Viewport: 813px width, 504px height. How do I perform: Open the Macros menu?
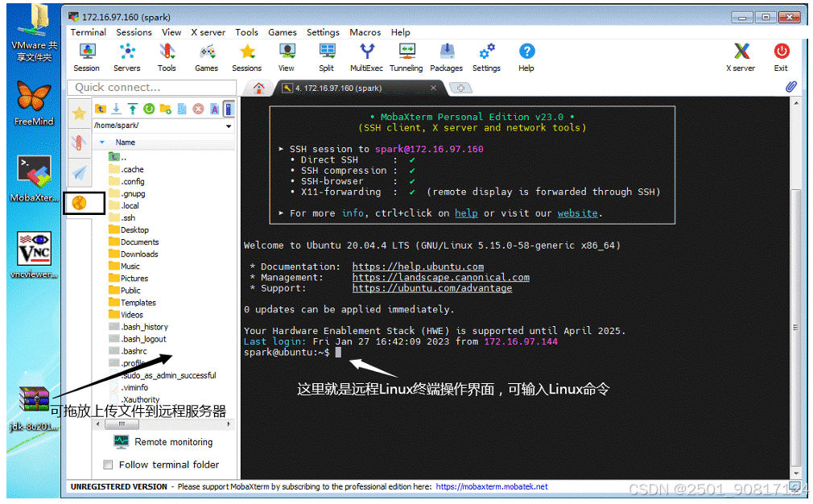click(365, 32)
